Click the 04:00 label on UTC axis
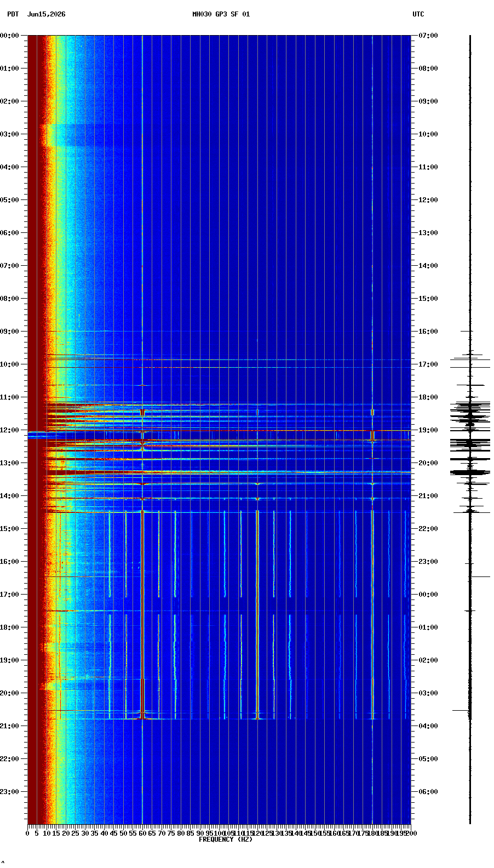Screen dimensions: 494x868 [x=428, y=726]
